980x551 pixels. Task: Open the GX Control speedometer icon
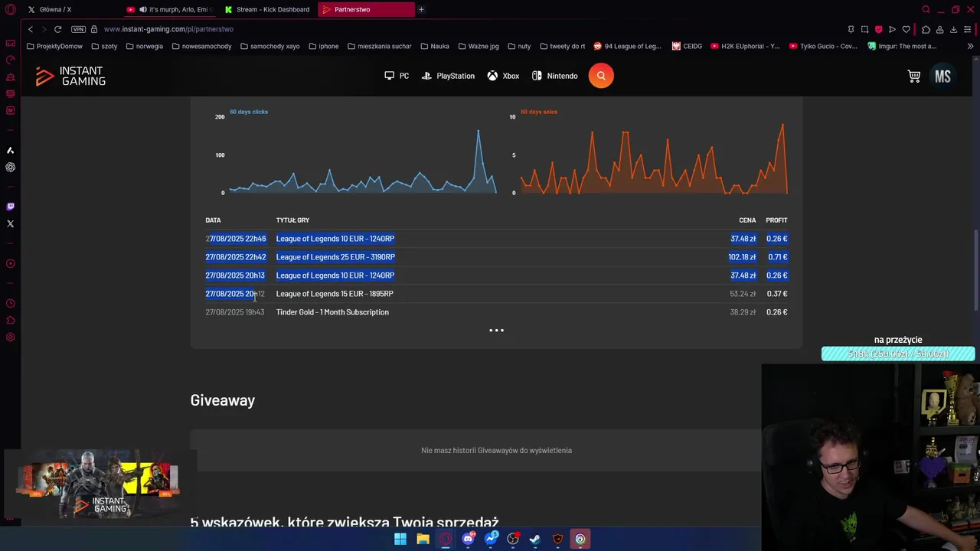[10, 60]
